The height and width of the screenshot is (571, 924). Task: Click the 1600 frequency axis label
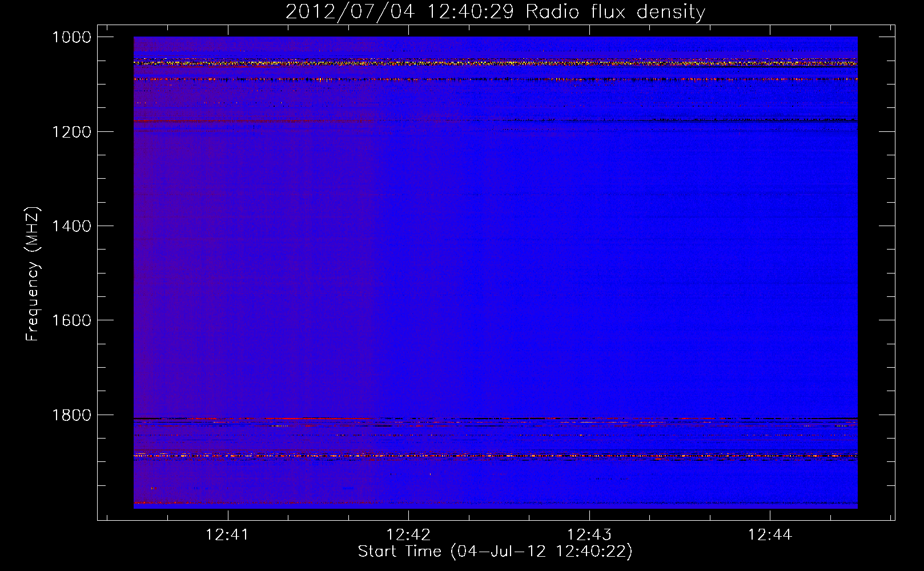71,320
